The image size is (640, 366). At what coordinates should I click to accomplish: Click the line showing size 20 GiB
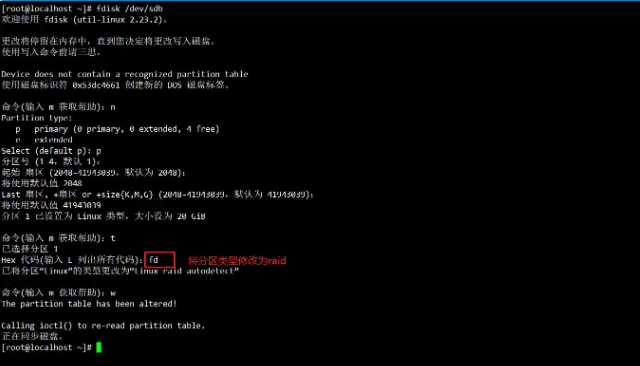[x=103, y=216]
